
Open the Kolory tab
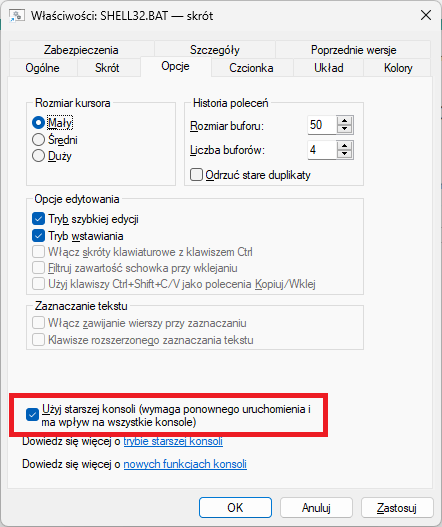[x=398, y=68]
